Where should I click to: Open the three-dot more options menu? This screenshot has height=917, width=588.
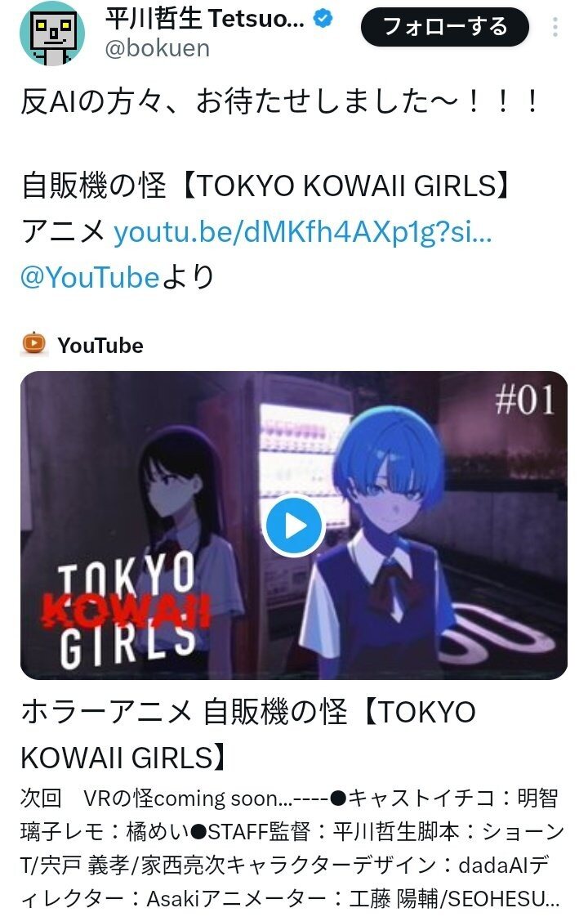(555, 27)
